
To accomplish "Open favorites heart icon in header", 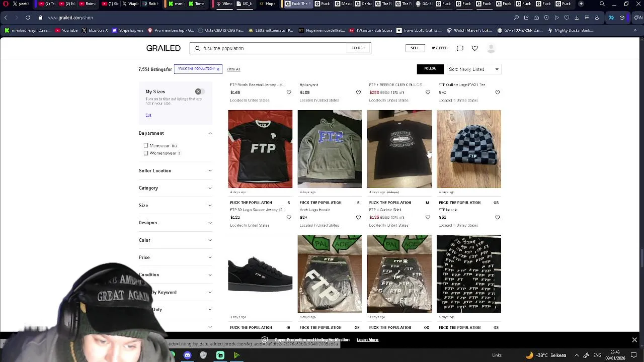I will (x=474, y=48).
